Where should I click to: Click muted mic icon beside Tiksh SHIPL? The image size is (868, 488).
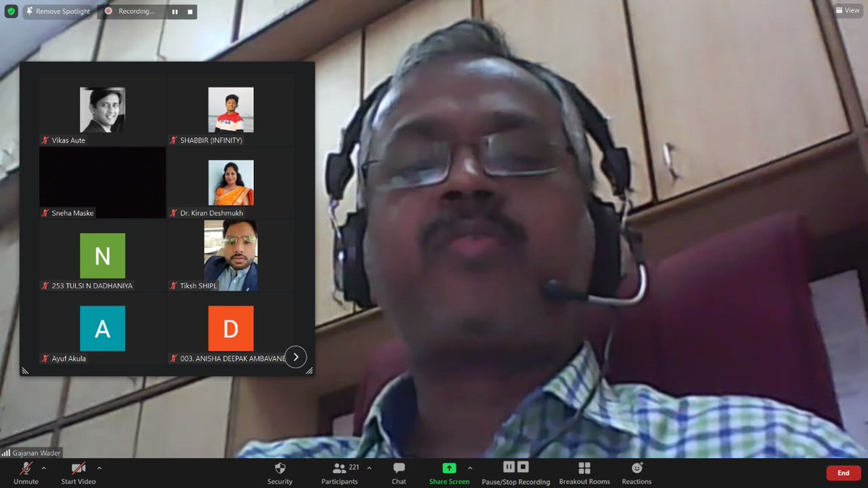(x=174, y=286)
